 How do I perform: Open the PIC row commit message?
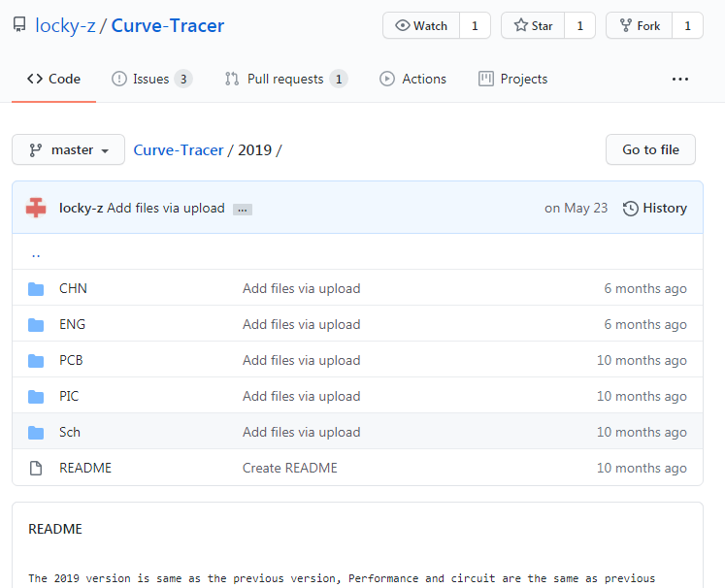(302, 396)
